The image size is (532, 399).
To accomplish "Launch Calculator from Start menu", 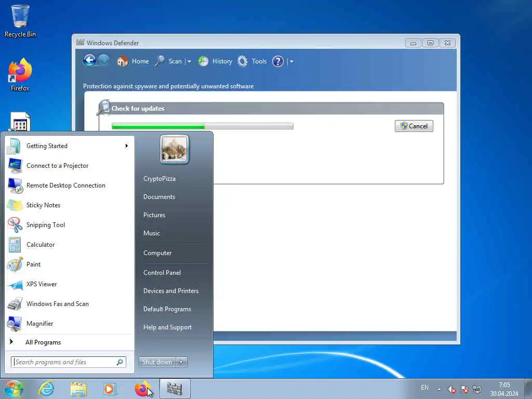I will (x=69, y=245).
